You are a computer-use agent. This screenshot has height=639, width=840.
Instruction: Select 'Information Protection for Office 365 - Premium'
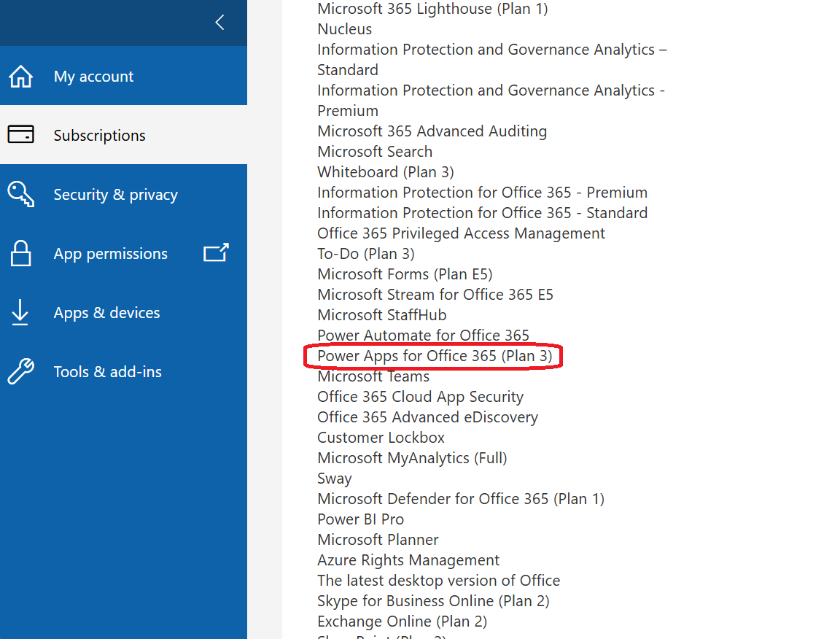[483, 193]
